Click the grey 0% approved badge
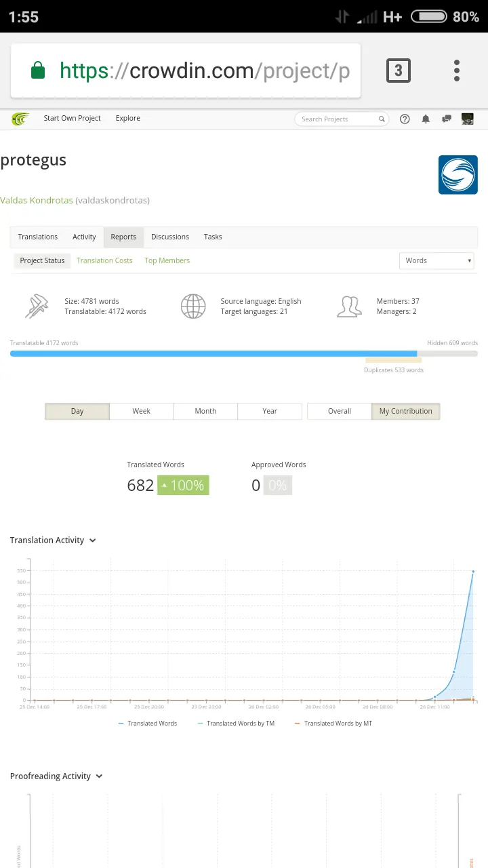 tap(277, 486)
